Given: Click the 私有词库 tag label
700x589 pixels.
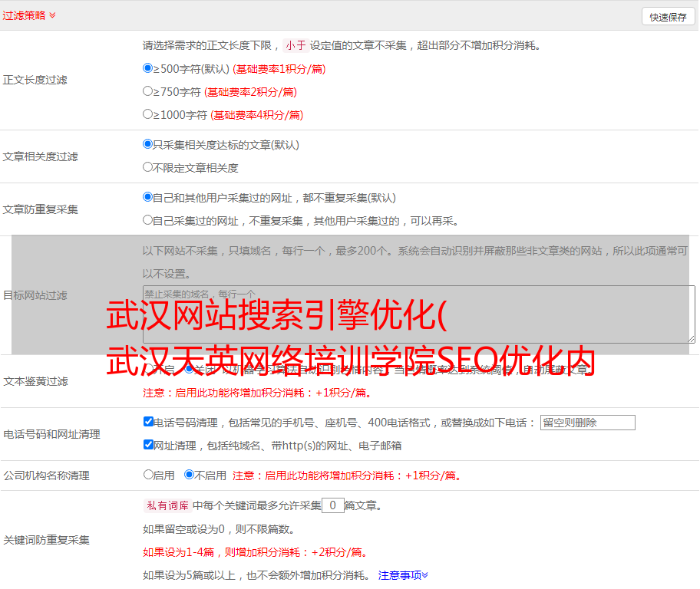Looking at the screenshot, I should point(166,505).
